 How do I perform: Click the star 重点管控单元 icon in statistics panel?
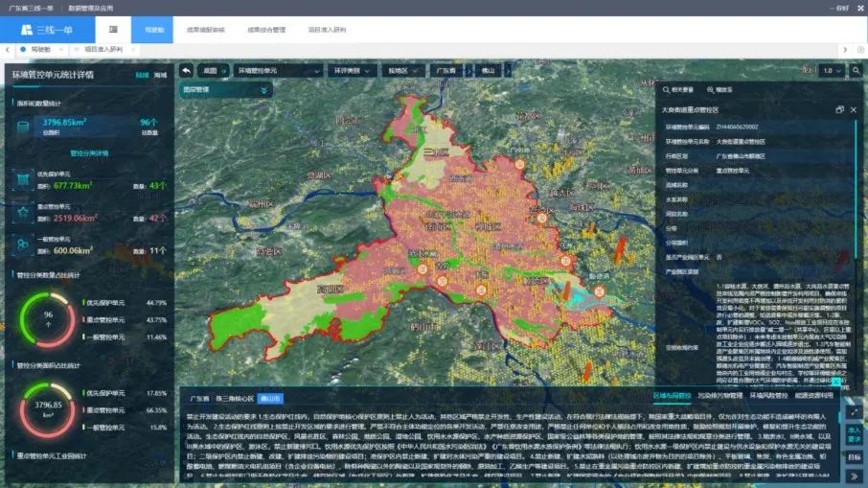click(x=23, y=212)
